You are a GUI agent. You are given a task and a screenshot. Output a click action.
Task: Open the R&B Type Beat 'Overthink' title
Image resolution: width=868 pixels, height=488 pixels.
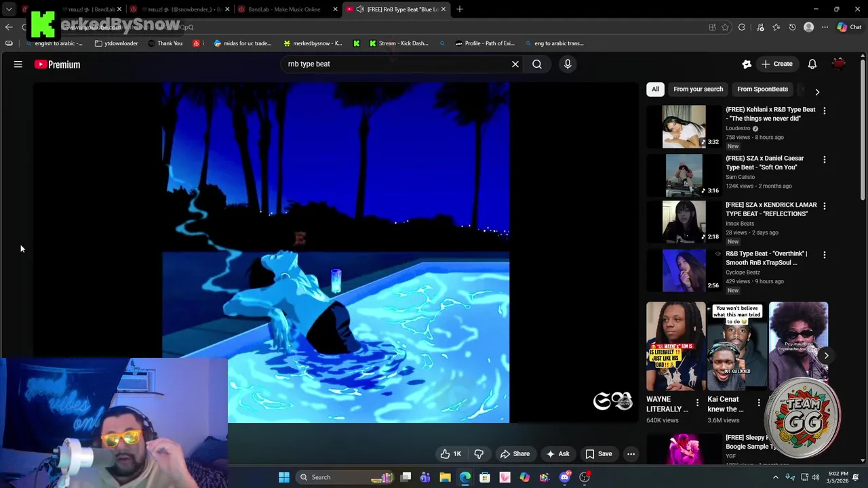[766, 258]
